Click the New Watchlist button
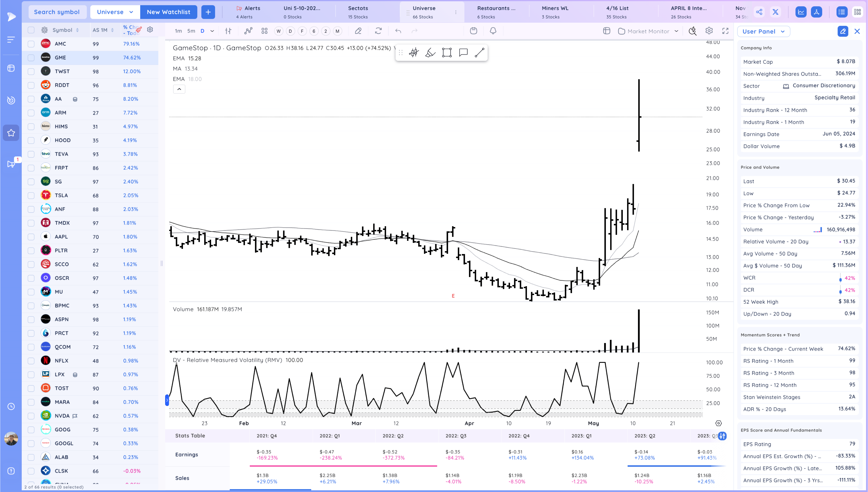This screenshot has height=492, width=868. (x=168, y=12)
